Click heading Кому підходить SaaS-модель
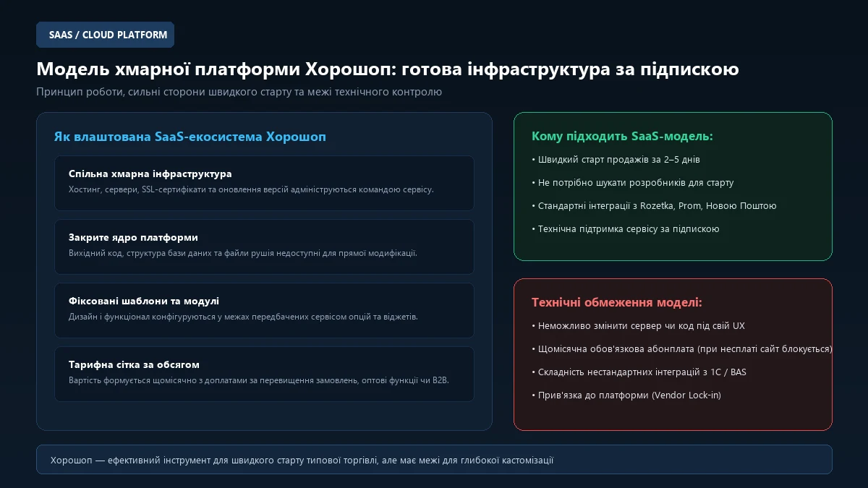This screenshot has height=488, width=868. [x=622, y=137]
